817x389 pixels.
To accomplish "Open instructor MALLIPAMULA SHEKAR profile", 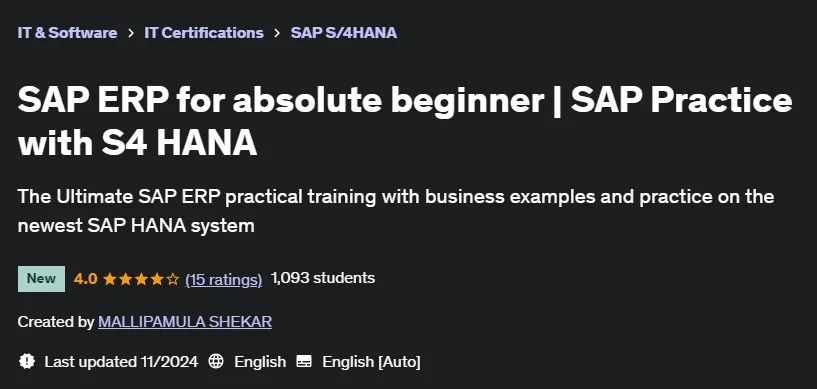I will (x=185, y=322).
